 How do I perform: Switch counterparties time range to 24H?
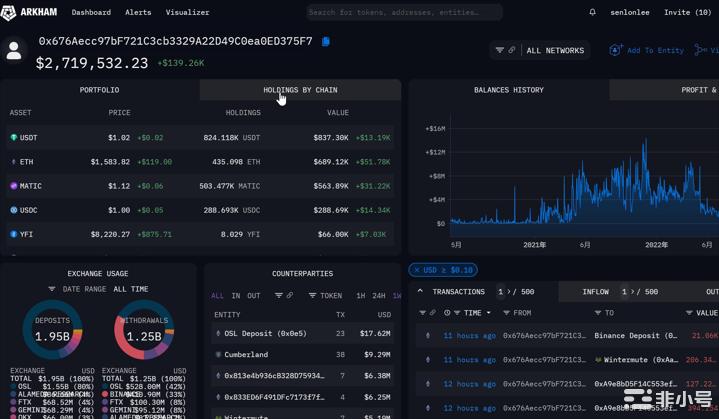(379, 296)
